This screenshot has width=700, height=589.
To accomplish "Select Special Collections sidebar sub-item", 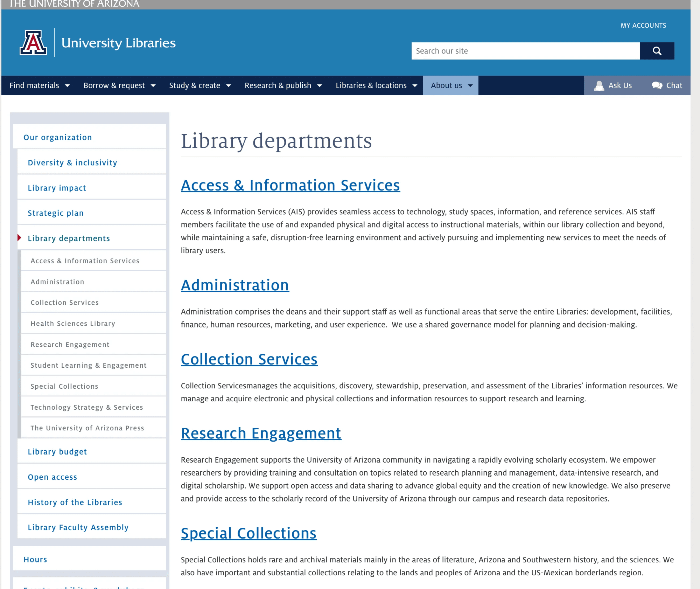I will 94,386.
